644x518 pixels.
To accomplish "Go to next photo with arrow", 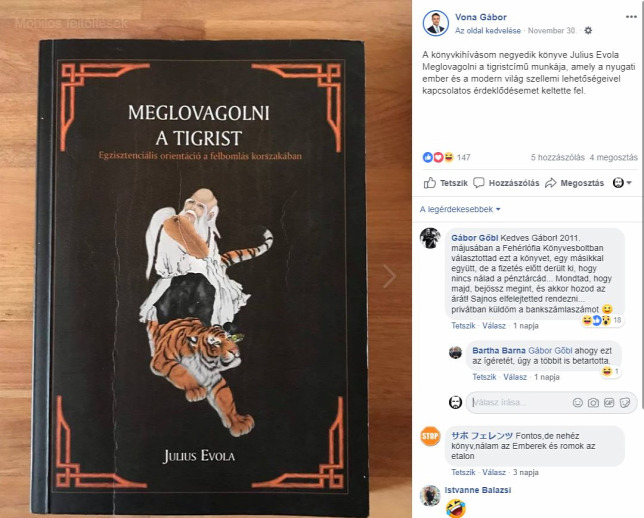I will coord(389,276).
